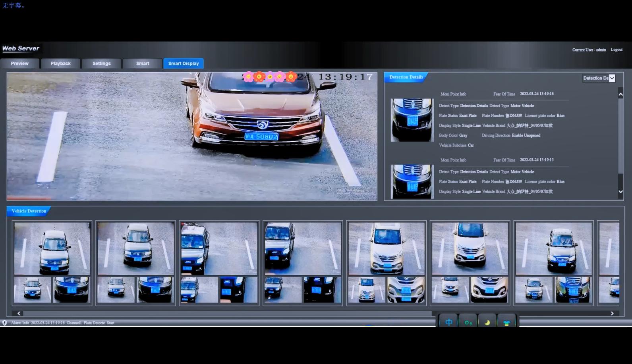The width and height of the screenshot is (632, 364).
Task: Click timestamp 2022-03-24 13:19:16 in details
Action: point(537,94)
